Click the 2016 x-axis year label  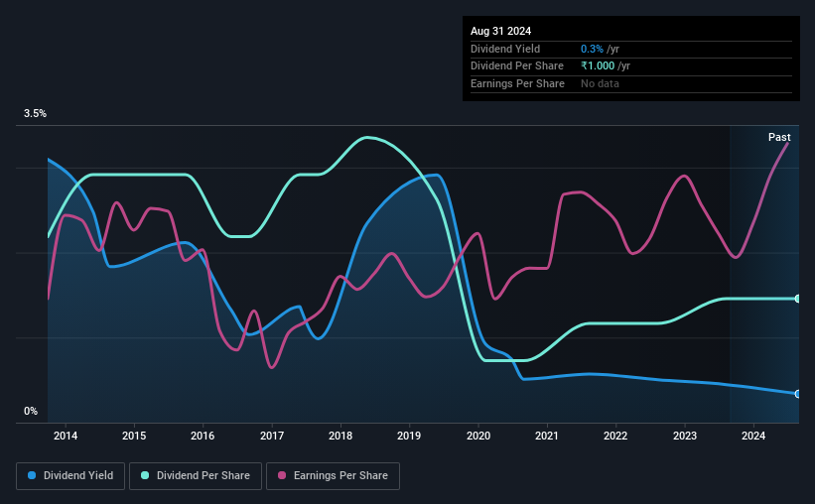(203, 436)
